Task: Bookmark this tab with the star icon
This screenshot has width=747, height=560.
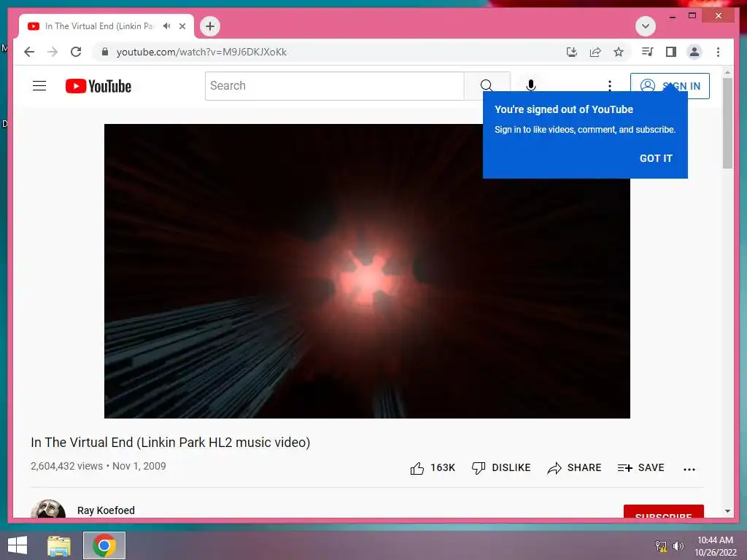Action: click(619, 52)
